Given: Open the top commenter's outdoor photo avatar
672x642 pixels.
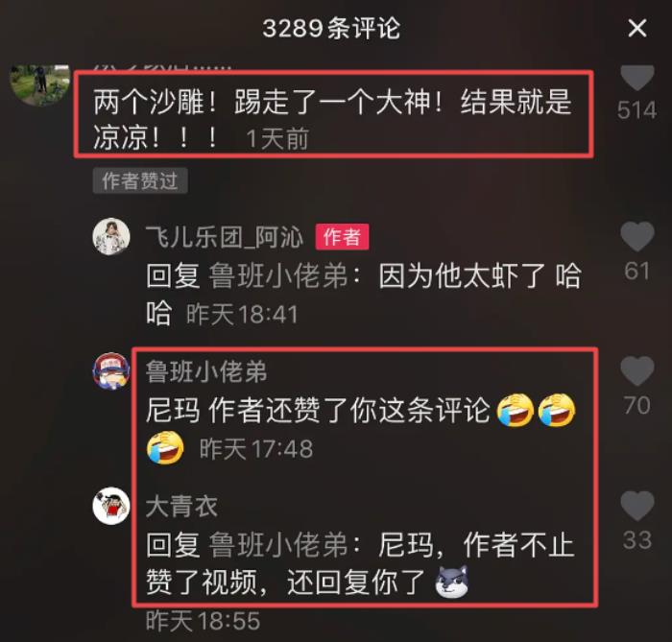Looking at the screenshot, I should pyautogui.click(x=40, y=84).
